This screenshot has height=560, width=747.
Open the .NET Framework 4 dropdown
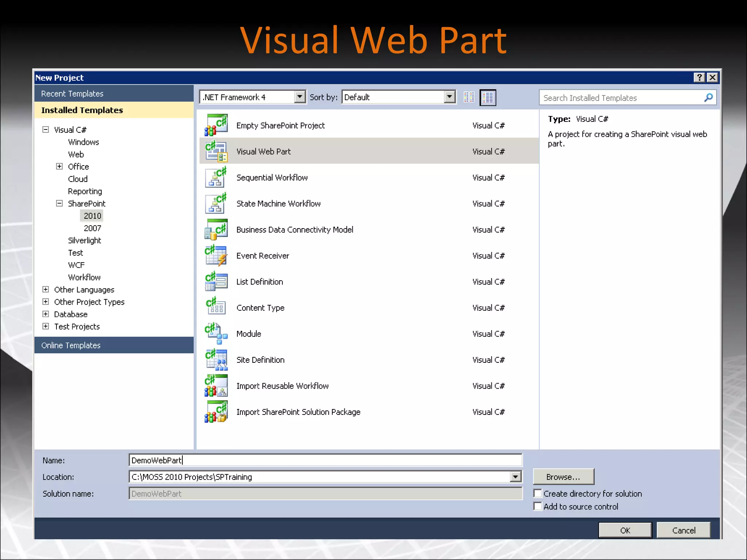pos(300,97)
